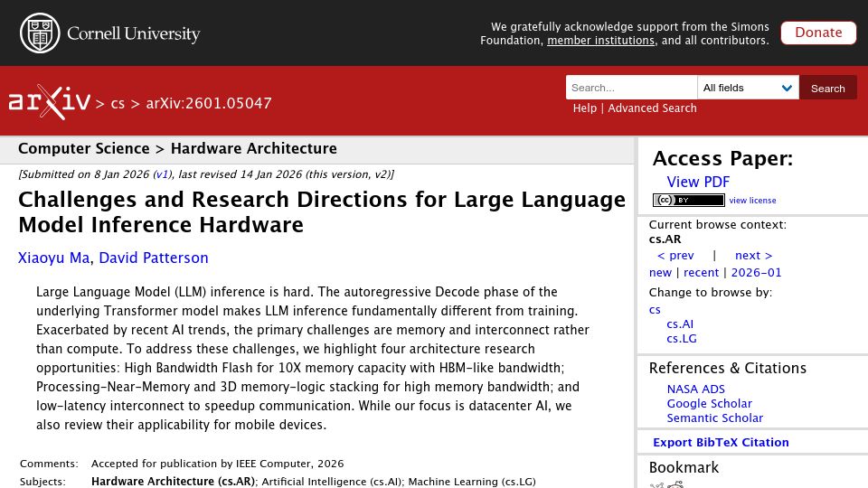Open the recent listings link
The height and width of the screenshot is (488, 868).
coord(701,272)
